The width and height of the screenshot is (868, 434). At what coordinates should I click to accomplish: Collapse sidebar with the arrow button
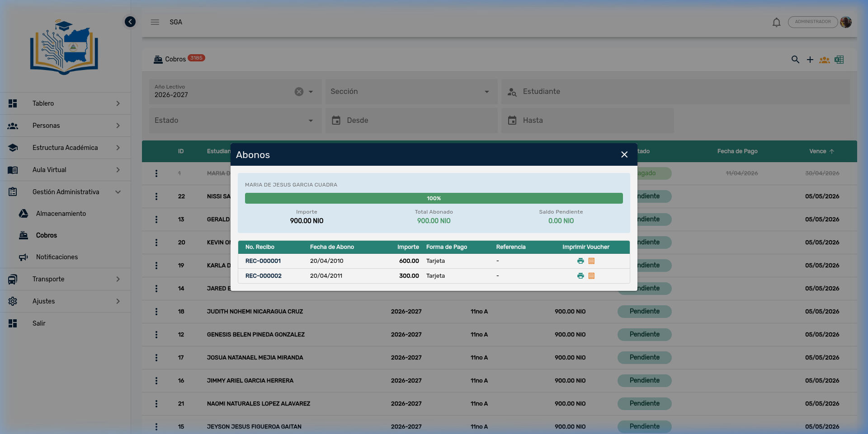point(130,22)
